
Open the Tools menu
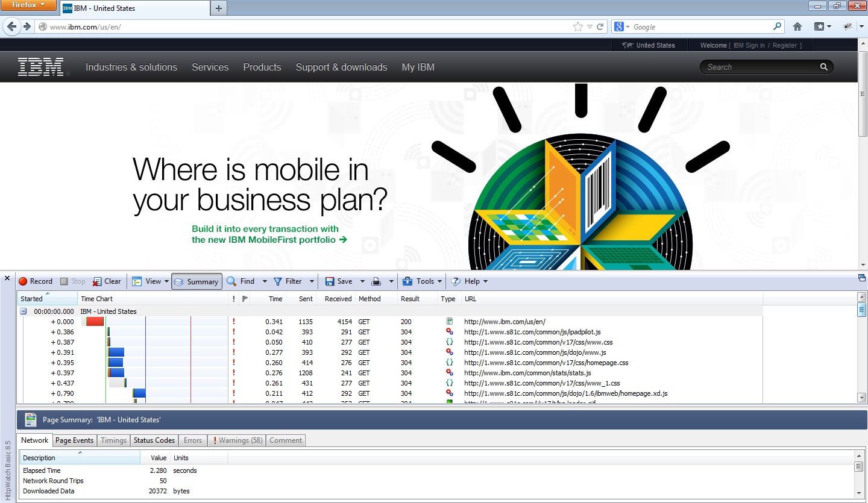[x=422, y=281]
